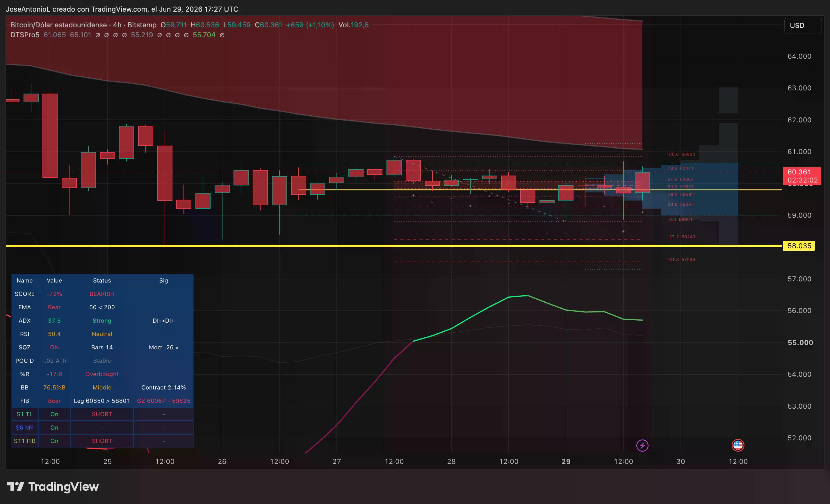Screen dimensions: 830x504
Task: Click the Bitstamp exchange label
Action: coord(142,25)
